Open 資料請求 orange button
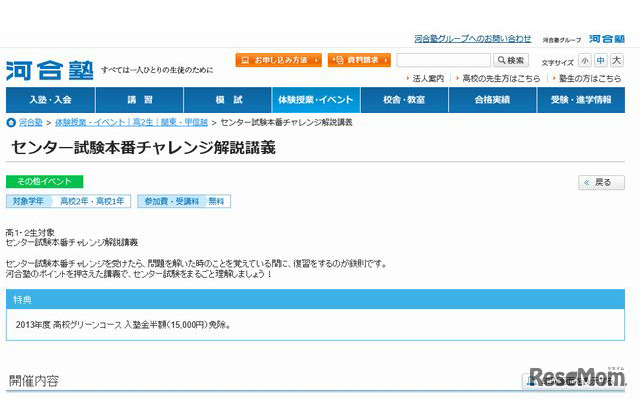The width and height of the screenshot is (640, 400). coord(359,60)
